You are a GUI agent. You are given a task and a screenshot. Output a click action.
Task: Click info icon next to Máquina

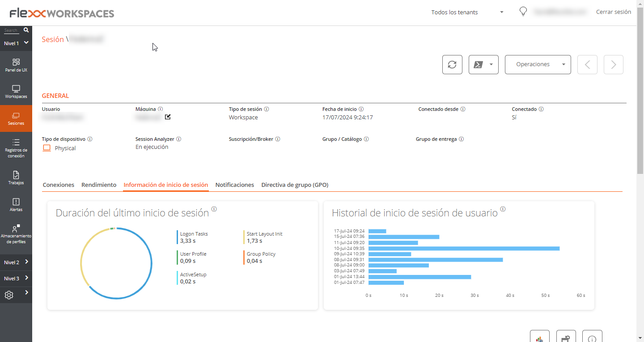[161, 109]
